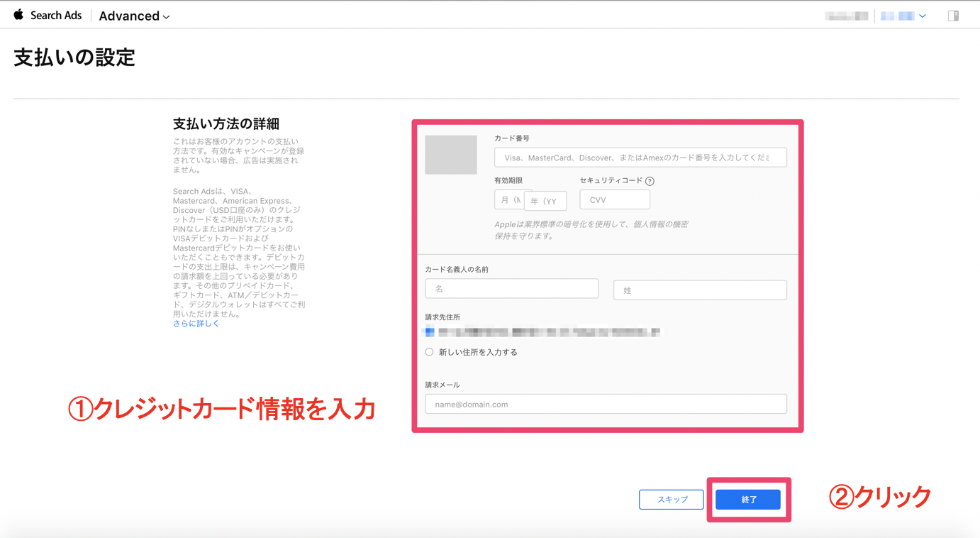Click the last name 姓 field
This screenshot has width=980, height=538.
click(x=699, y=290)
